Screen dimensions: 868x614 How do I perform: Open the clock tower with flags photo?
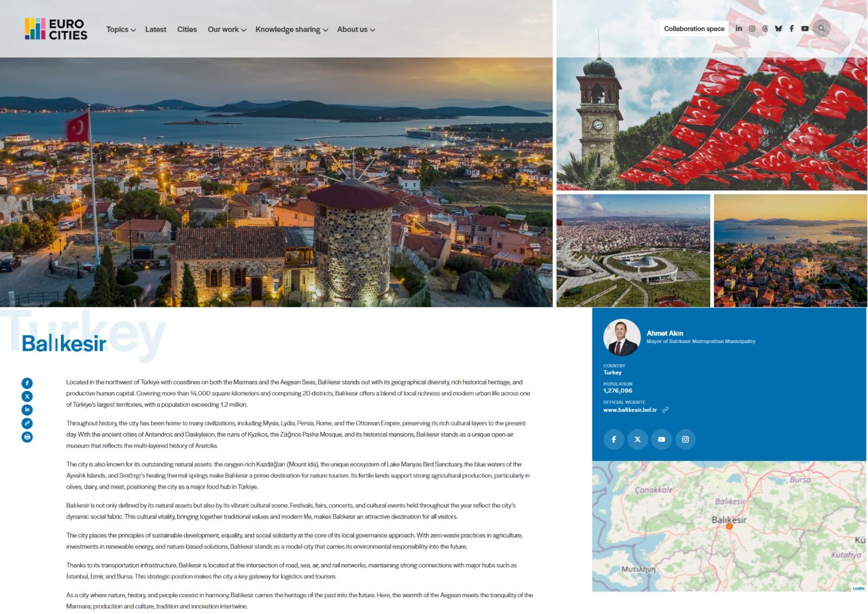pyautogui.click(x=711, y=124)
